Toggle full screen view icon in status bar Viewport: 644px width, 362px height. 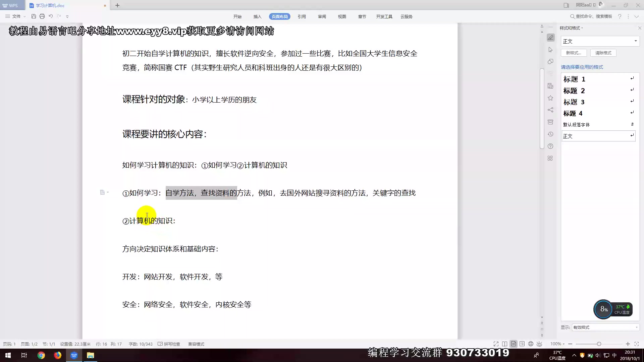[x=496, y=344]
